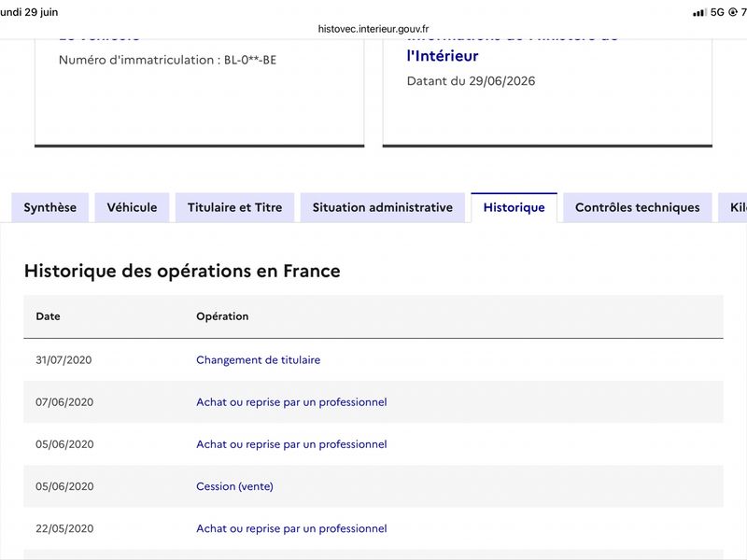The width and height of the screenshot is (747, 560).
Task: Click the 'Numéro d'immatriculation : BL-0**-BE' text
Action: (168, 60)
